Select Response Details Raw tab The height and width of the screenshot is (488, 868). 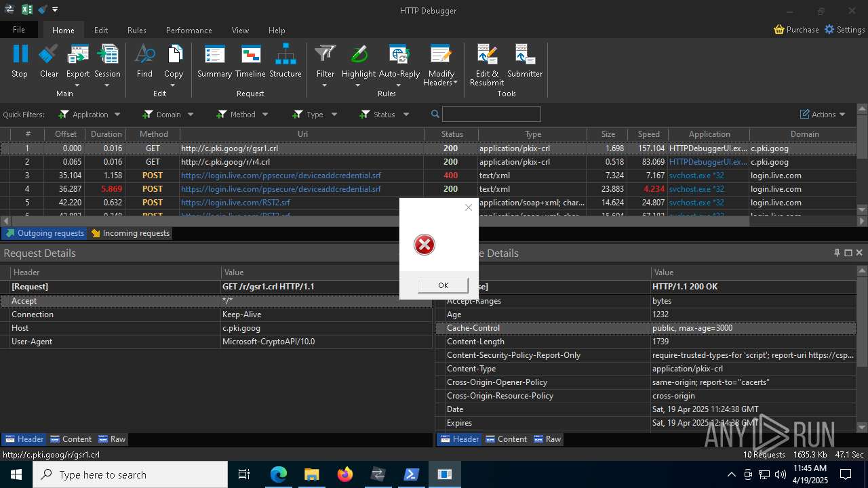547,439
